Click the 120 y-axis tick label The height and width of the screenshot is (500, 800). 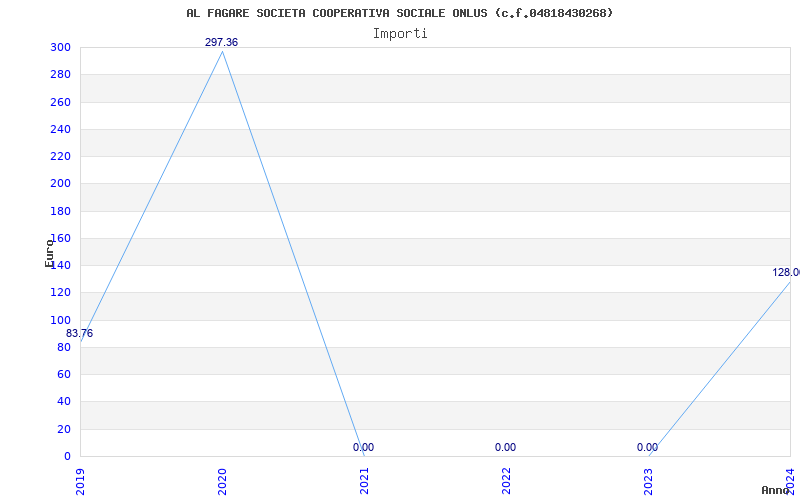pyautogui.click(x=60, y=293)
